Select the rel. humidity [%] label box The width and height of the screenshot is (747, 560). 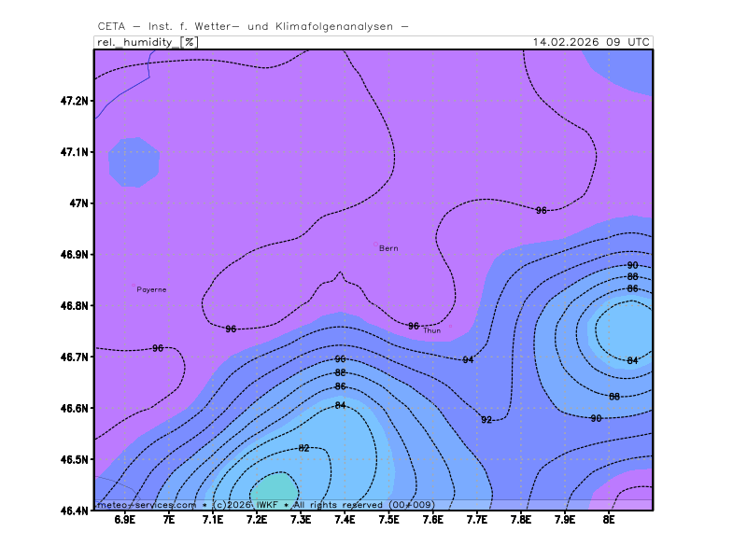(147, 42)
